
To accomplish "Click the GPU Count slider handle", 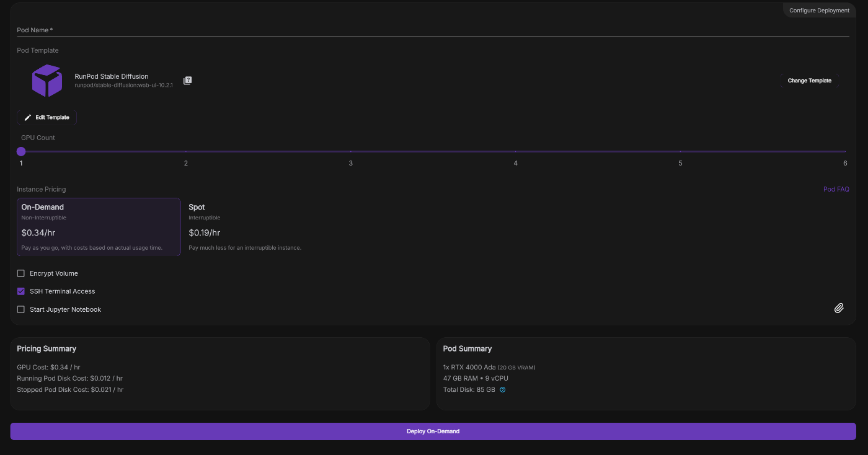I will (21, 151).
